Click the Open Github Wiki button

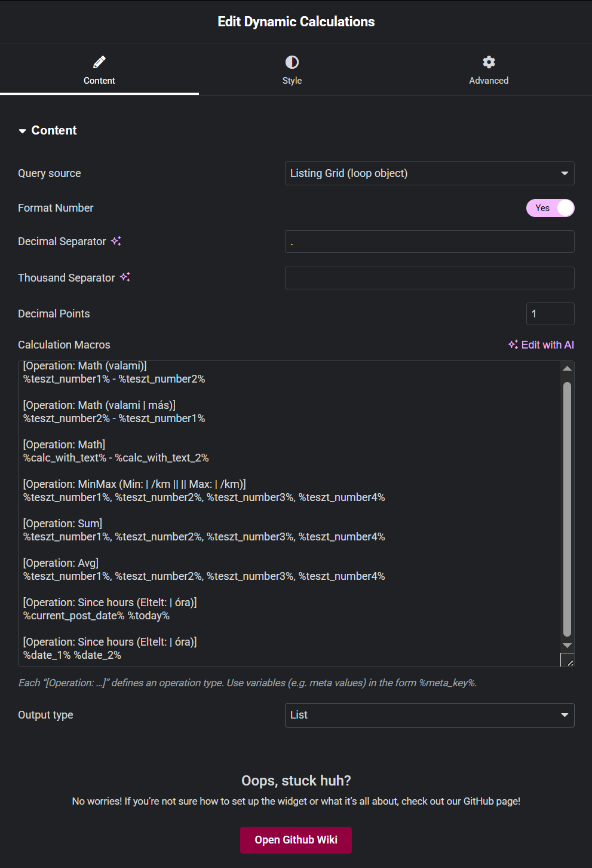click(x=296, y=840)
